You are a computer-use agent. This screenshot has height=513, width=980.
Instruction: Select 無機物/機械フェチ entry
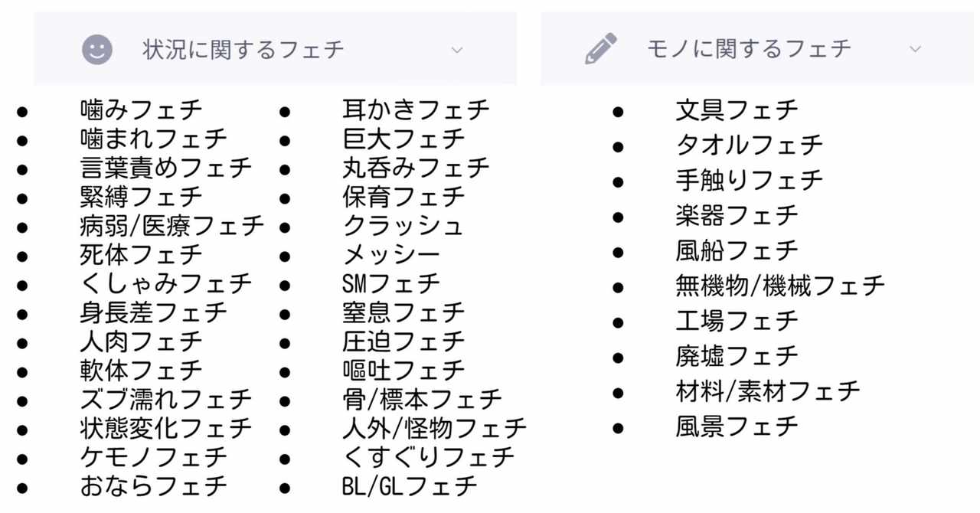779,286
